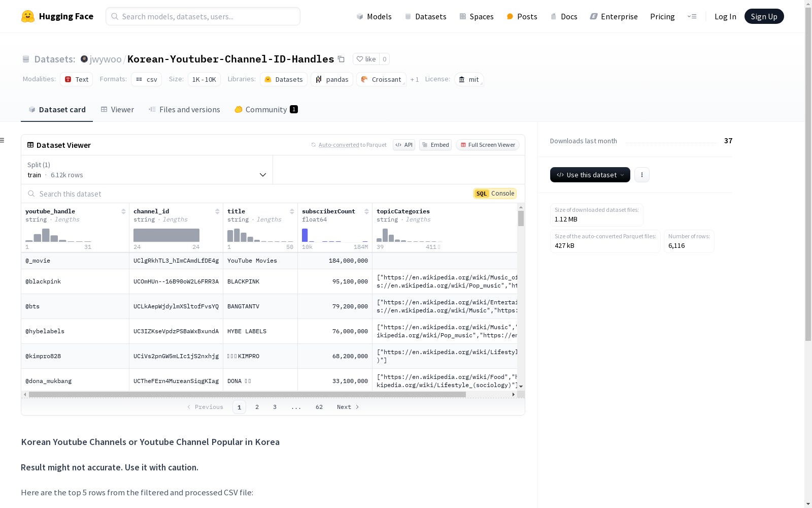Click the left-edge table of contents icon
Viewport: 812px width, 508px height.
[3, 140]
